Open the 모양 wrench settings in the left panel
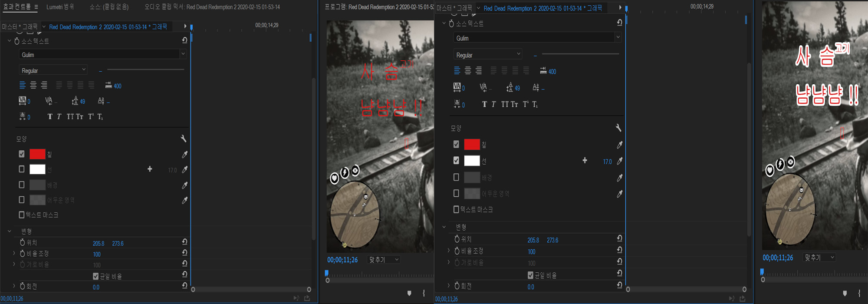This screenshot has width=868, height=304. point(184,139)
